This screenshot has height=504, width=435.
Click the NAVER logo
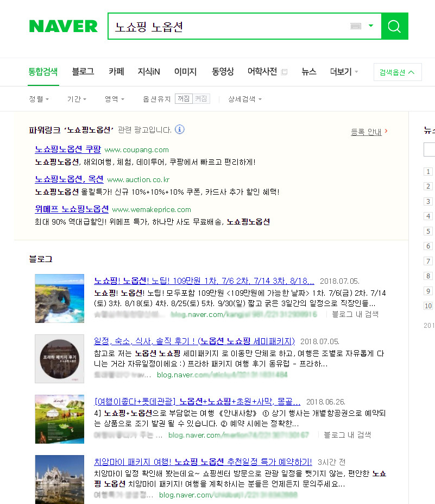click(x=63, y=26)
